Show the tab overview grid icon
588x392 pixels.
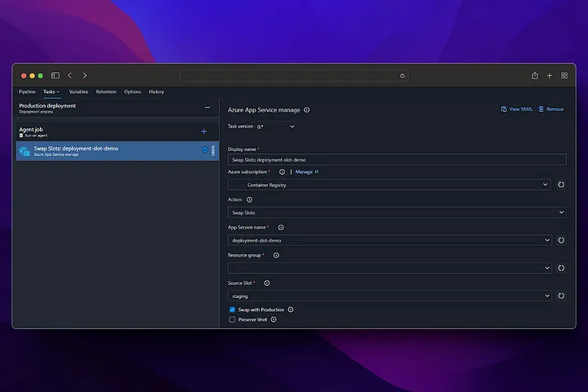564,75
